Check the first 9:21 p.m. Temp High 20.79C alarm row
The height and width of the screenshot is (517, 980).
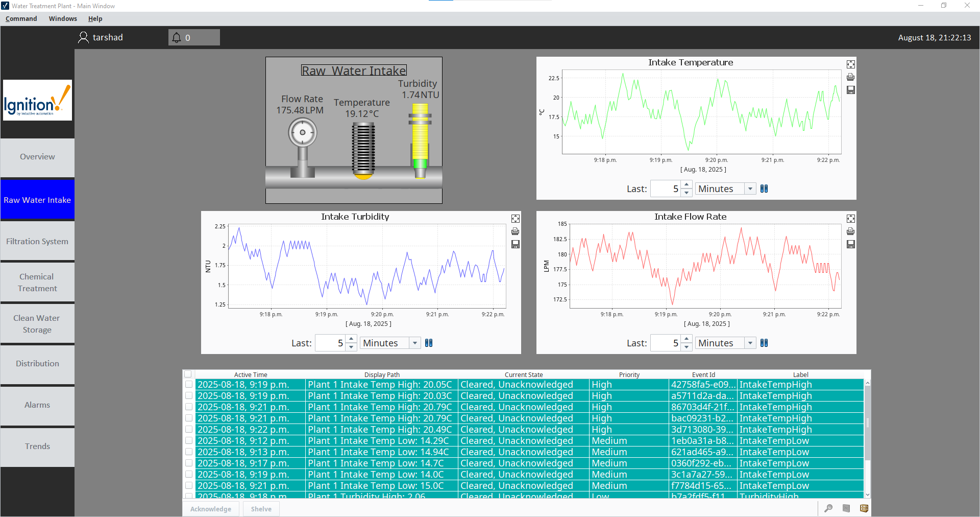click(189, 407)
